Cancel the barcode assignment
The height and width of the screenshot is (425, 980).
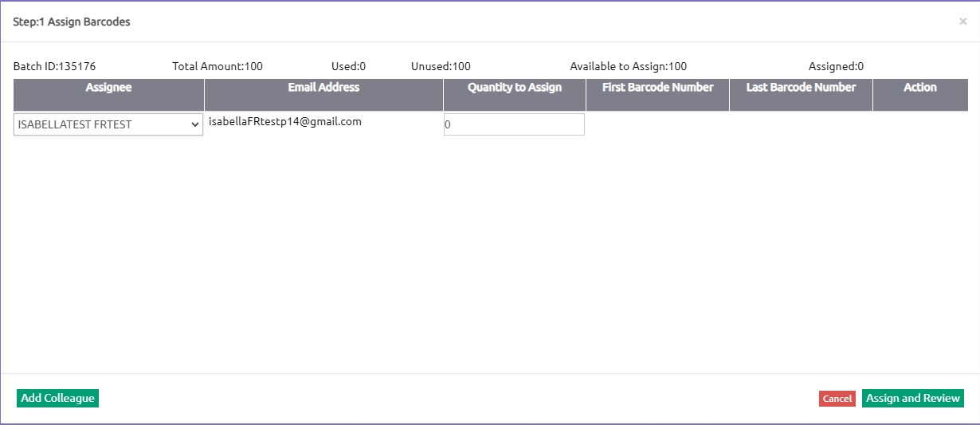(837, 399)
